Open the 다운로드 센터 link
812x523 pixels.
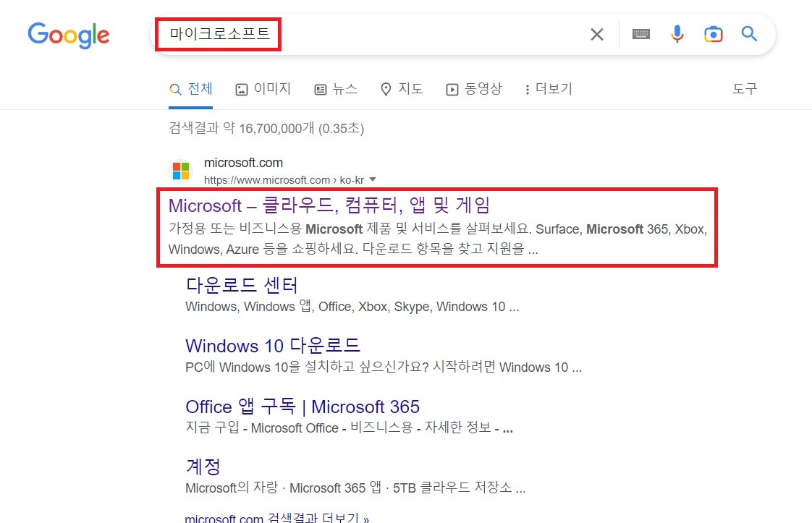(242, 285)
